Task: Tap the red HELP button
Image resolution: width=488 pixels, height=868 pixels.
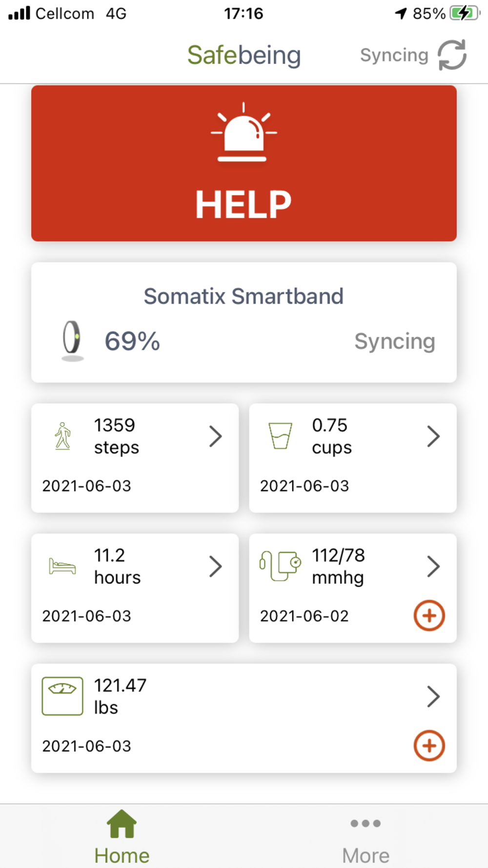Action: coord(244,163)
